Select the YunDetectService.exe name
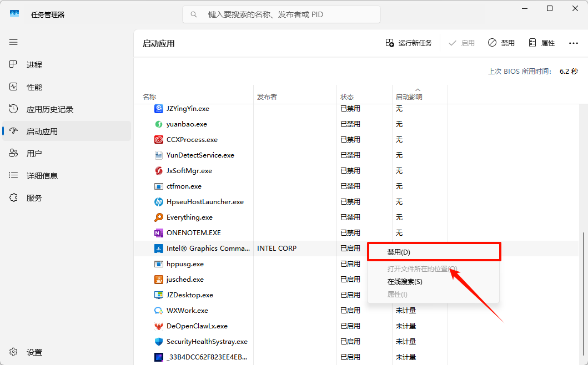Screen dimensions: 588x365 [200, 155]
